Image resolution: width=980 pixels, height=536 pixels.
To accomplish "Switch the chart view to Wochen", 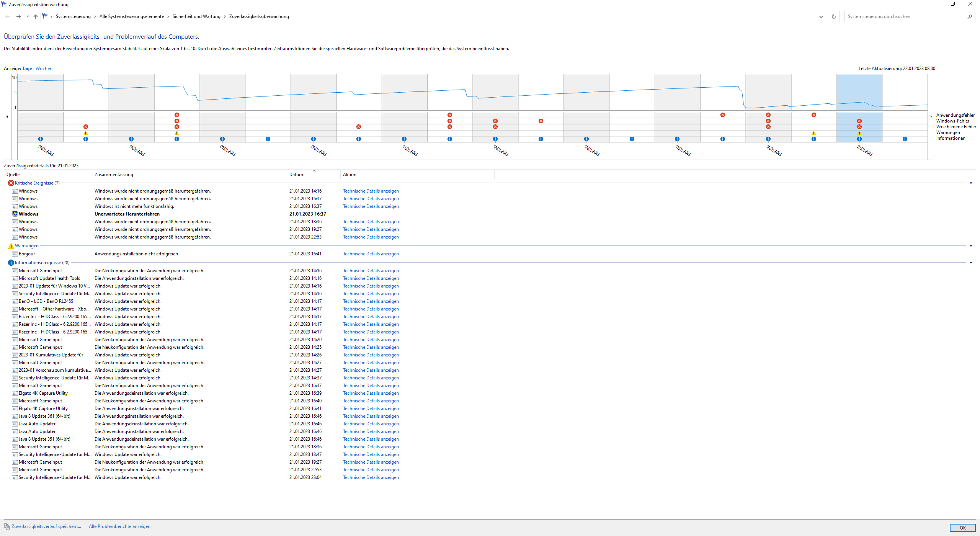I will tap(44, 69).
